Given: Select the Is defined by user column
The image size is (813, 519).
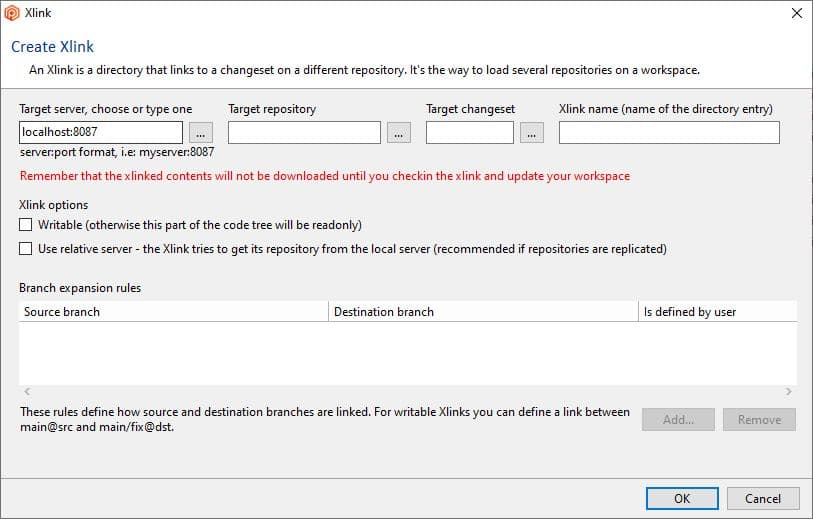Looking at the screenshot, I should [x=716, y=312].
